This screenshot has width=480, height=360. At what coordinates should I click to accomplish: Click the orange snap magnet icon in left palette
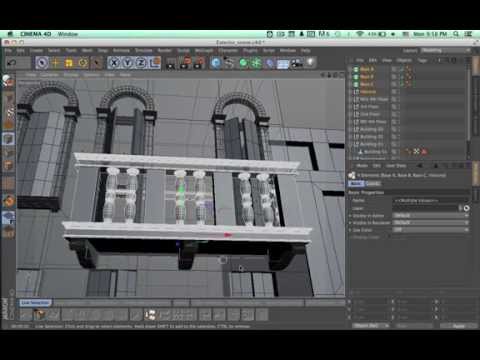pos(9,201)
